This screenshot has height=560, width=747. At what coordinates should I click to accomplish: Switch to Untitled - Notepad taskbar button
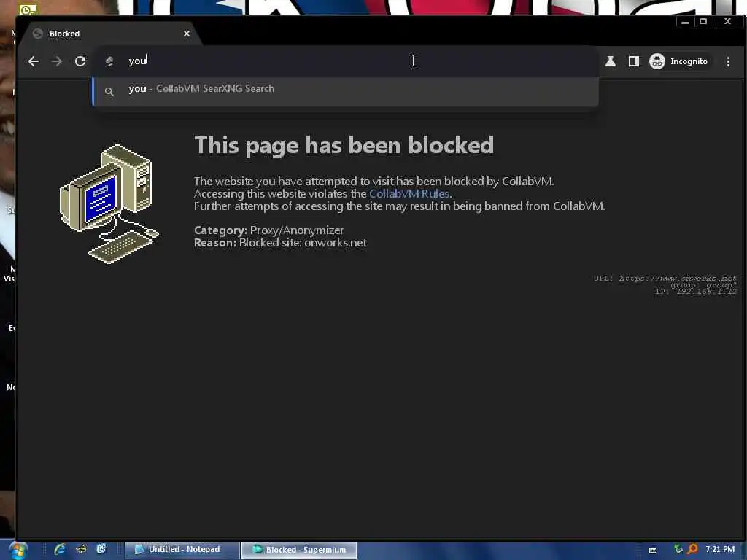[x=182, y=550]
